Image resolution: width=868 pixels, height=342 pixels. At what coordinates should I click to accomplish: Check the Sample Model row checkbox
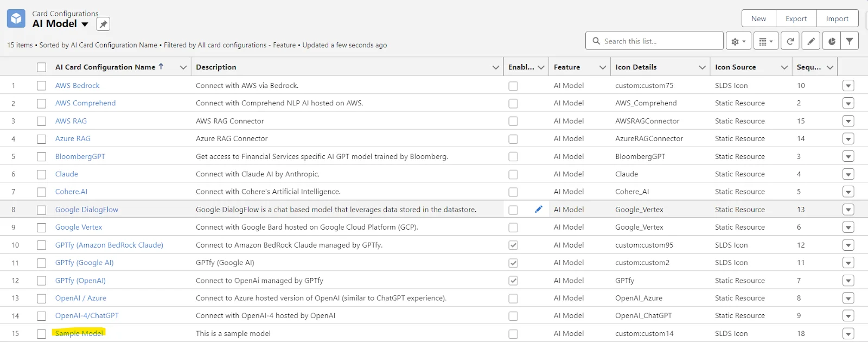tap(41, 334)
